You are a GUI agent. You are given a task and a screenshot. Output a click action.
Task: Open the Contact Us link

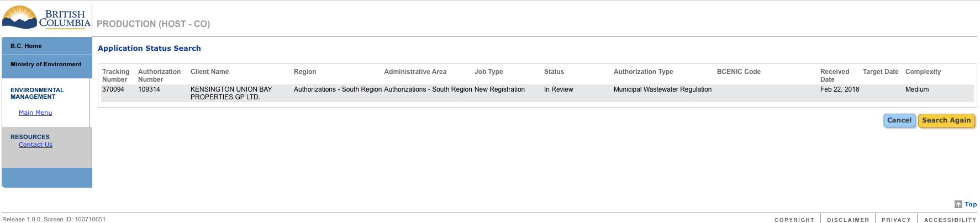point(35,145)
